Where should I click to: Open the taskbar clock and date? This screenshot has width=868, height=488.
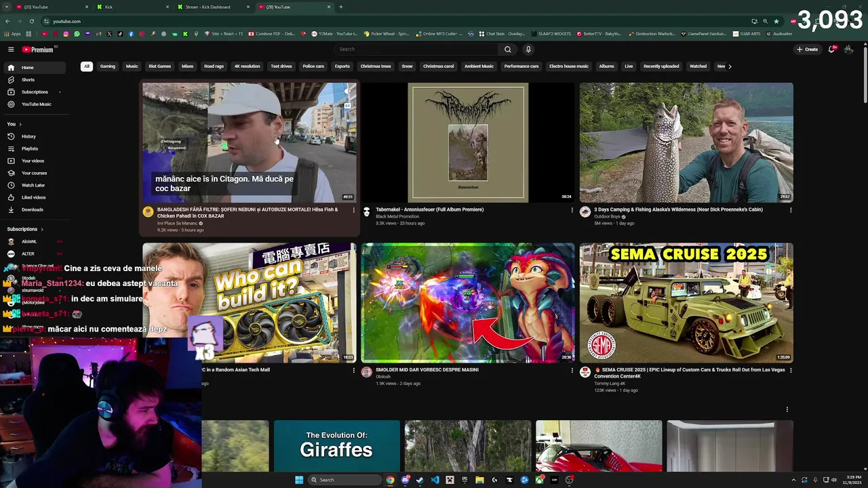[852, 480]
